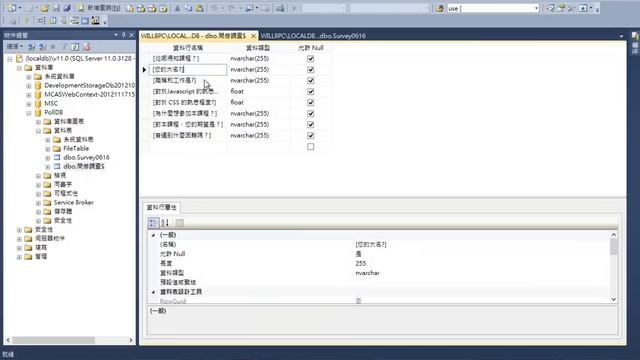Viewport: 640px width, 360px height.
Task: Click the Open File folder icon
Action: [x=44, y=8]
